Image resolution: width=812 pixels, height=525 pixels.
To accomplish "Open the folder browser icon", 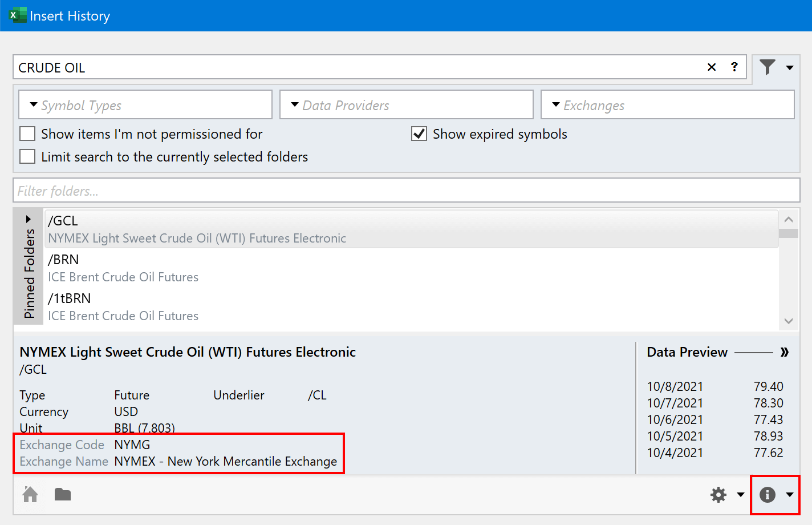I will 63,494.
